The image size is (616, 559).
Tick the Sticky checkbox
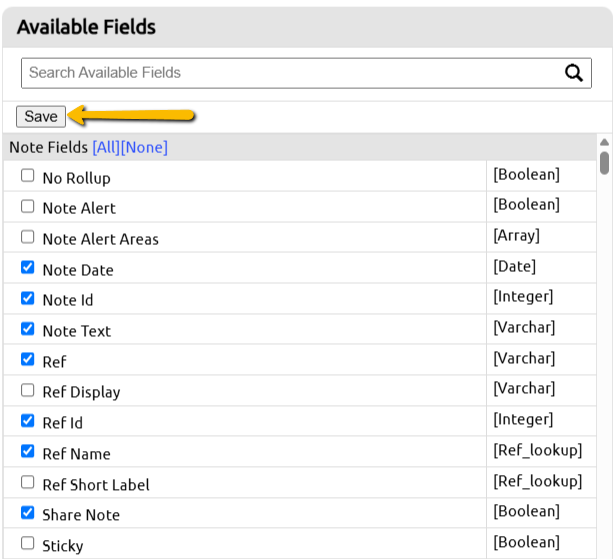click(28, 543)
